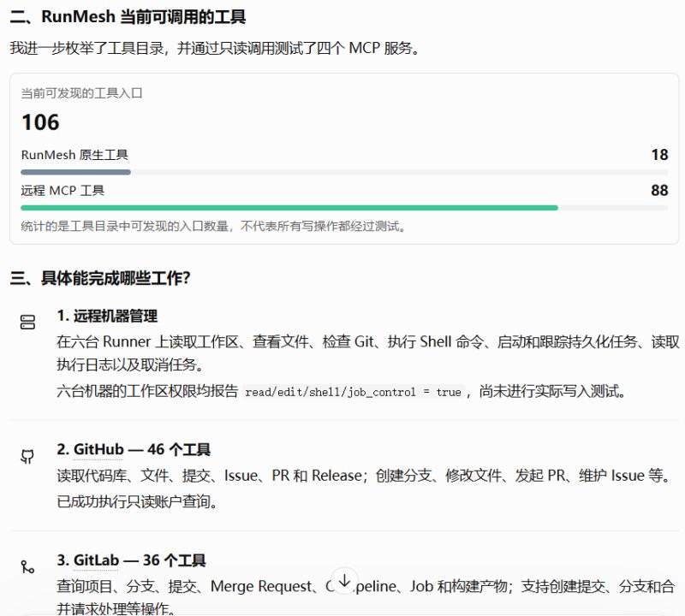Click the heading 二、RunMesh 当前可调用的工具

click(128, 17)
